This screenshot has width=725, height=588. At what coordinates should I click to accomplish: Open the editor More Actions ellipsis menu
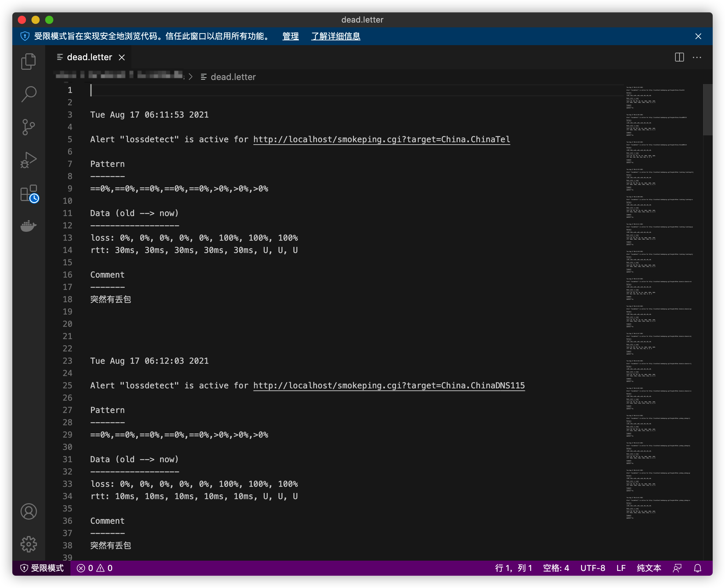(697, 57)
